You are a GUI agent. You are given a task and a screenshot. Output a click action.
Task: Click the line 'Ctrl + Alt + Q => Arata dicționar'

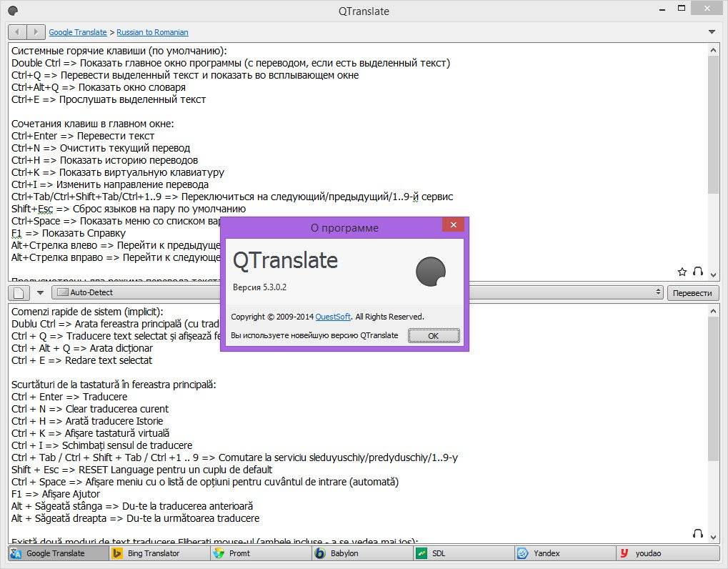(x=82, y=348)
